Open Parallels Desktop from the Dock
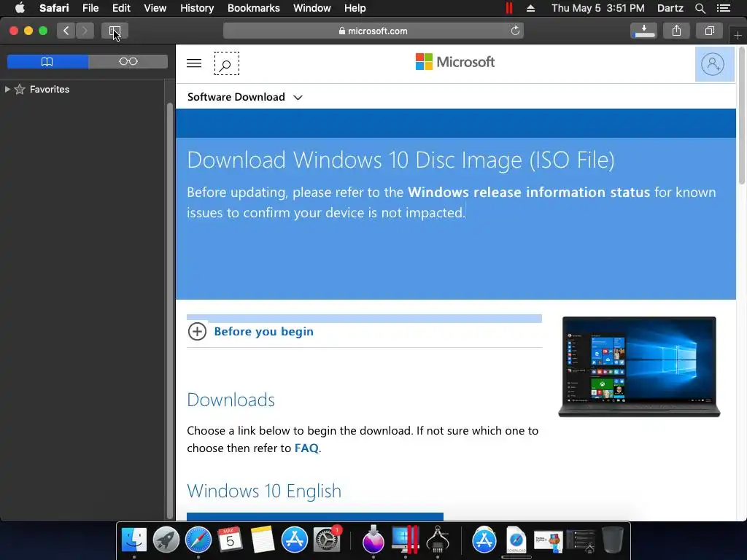 [406, 540]
